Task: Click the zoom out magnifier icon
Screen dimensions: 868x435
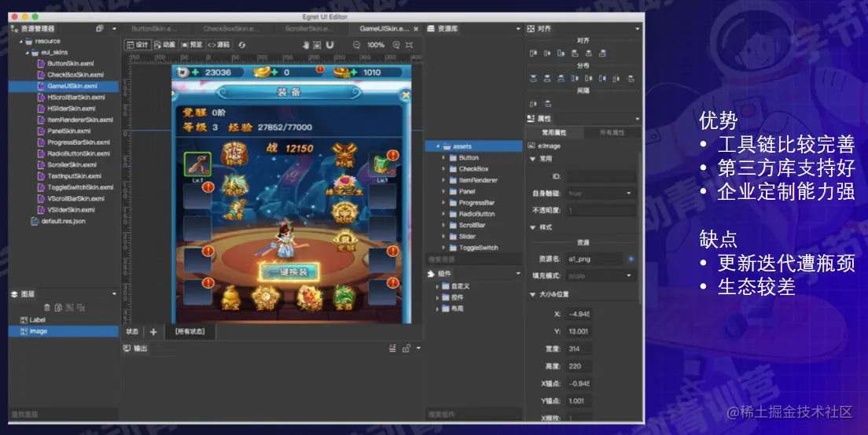Action: [x=357, y=45]
